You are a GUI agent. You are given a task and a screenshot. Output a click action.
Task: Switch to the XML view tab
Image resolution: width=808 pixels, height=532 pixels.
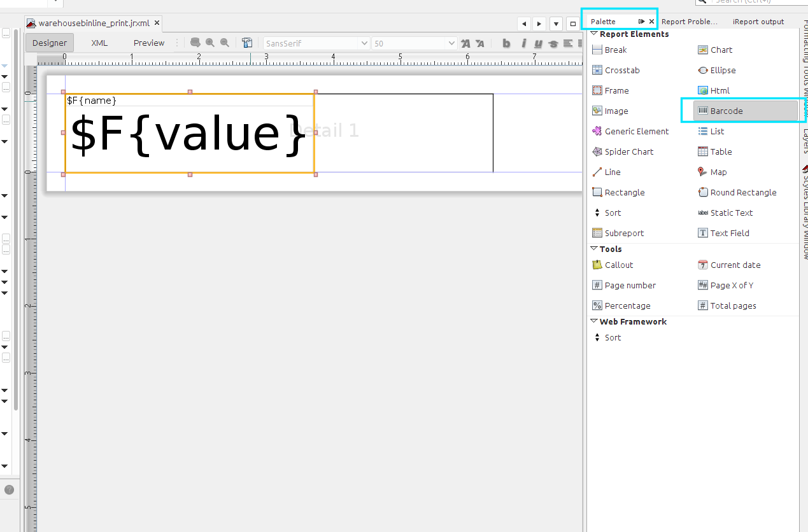click(99, 43)
